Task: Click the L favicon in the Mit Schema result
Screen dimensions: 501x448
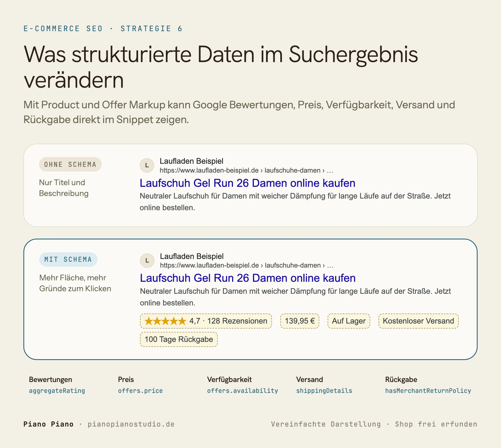Action: pos(147,261)
